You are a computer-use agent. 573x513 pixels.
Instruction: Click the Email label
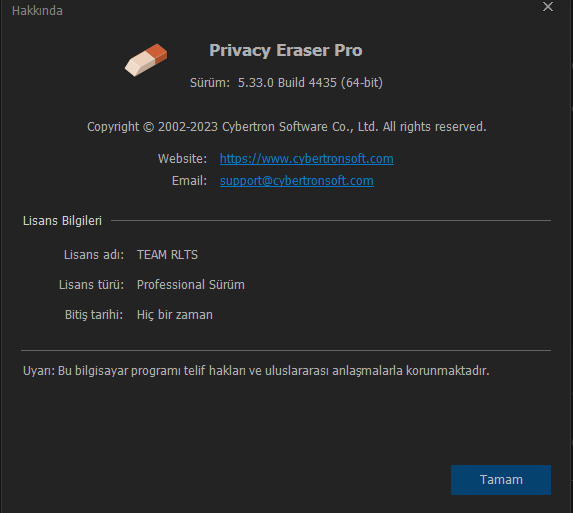(189, 180)
